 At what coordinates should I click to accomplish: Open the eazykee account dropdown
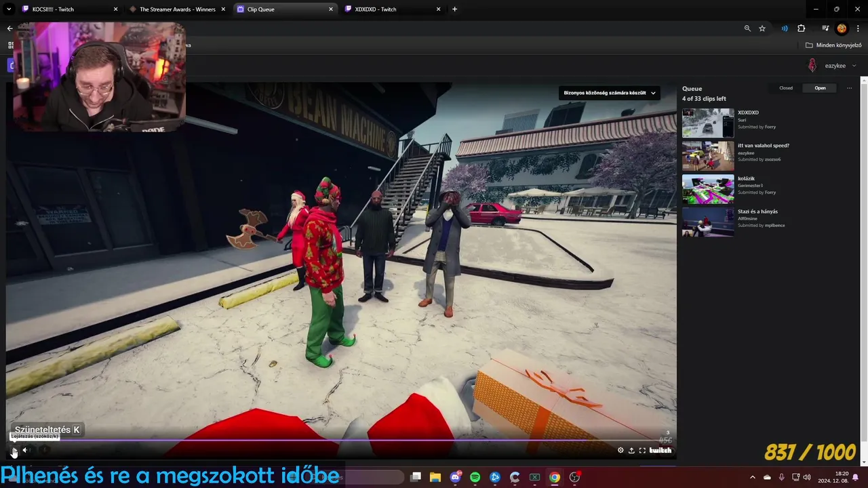coord(840,66)
